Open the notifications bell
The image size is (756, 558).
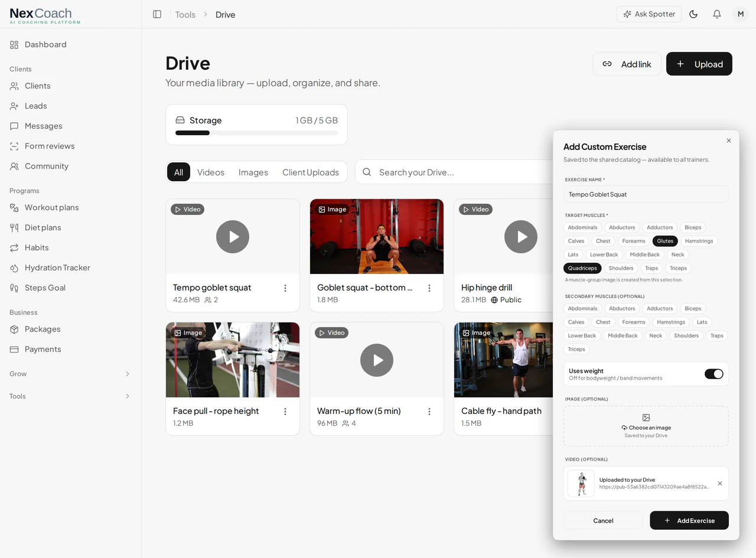tap(717, 14)
